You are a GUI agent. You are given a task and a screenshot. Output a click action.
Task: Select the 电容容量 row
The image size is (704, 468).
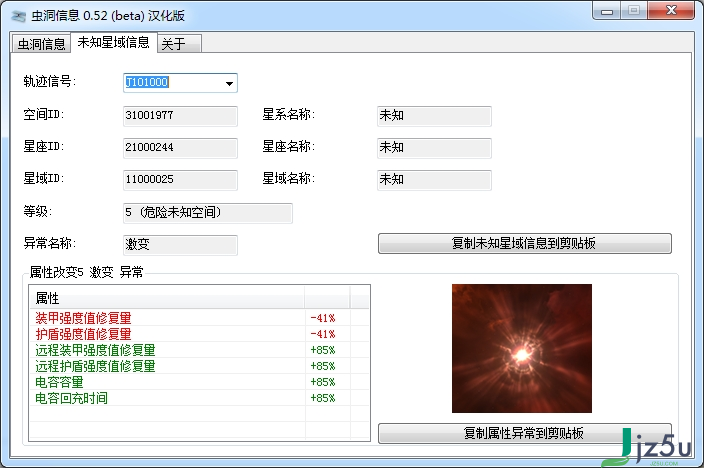click(x=199, y=382)
